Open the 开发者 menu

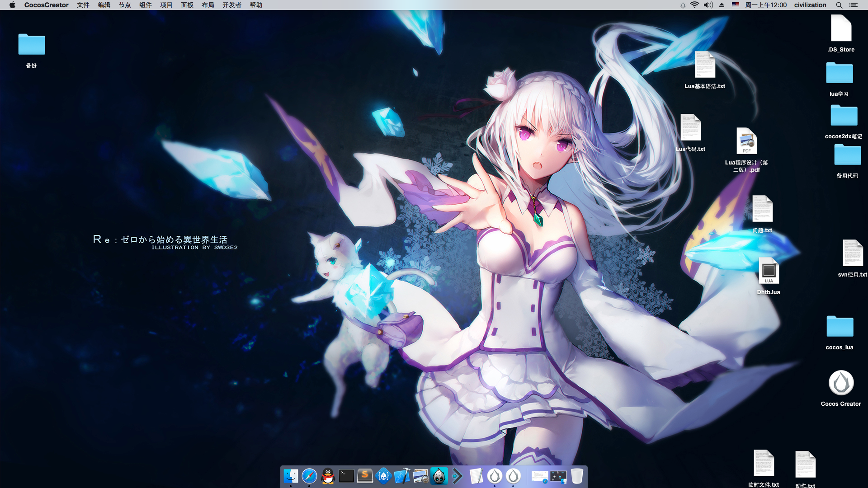(x=232, y=5)
